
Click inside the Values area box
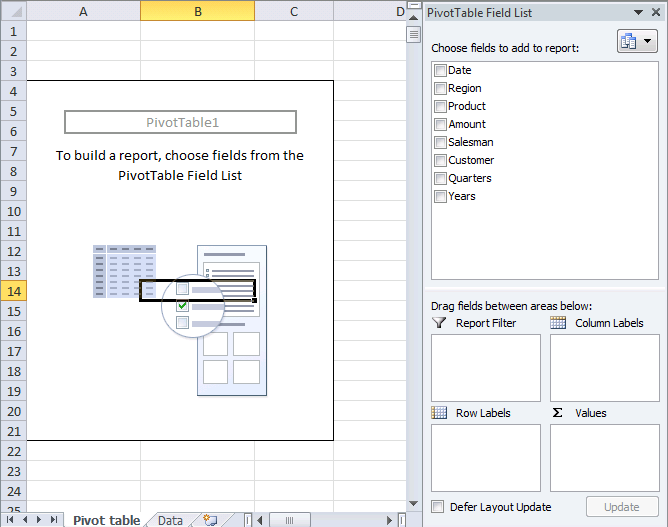click(605, 458)
